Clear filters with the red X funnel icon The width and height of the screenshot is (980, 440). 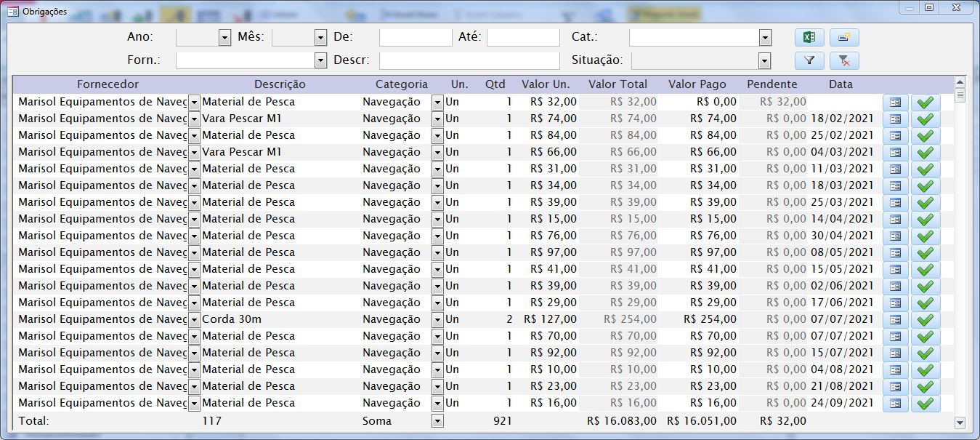click(x=843, y=60)
